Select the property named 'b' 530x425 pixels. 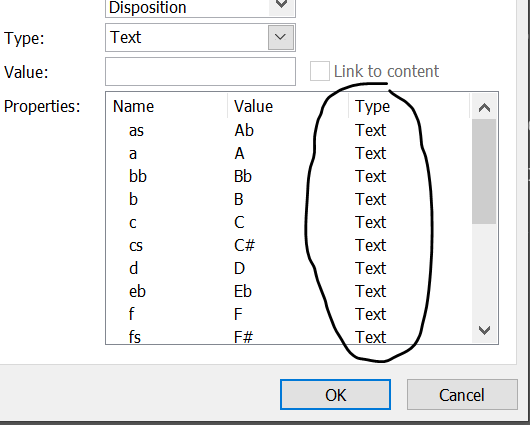click(x=134, y=199)
